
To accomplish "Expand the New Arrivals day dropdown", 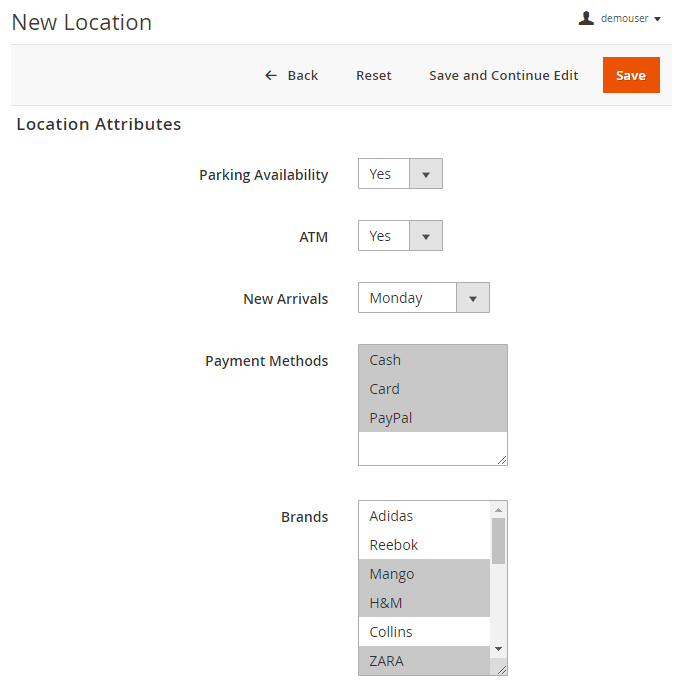I will [423, 298].
